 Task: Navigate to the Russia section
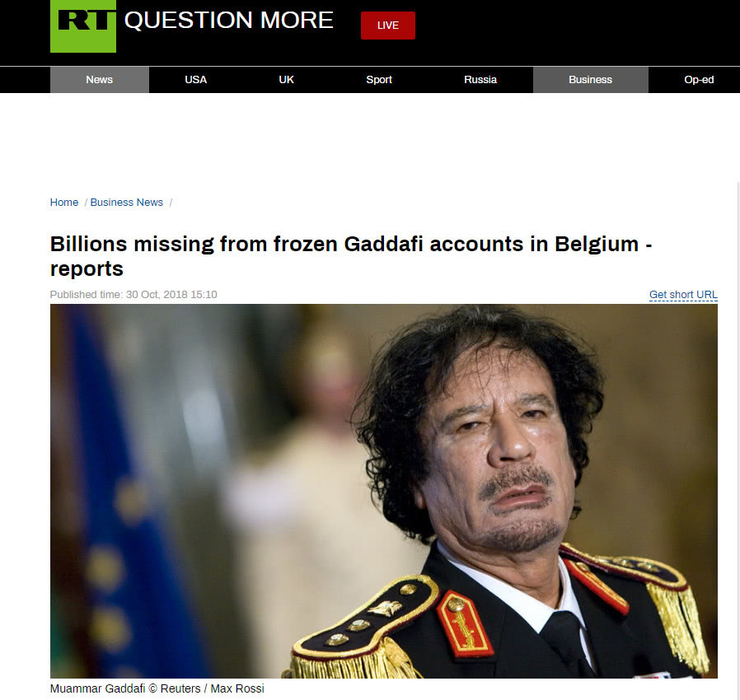tap(480, 80)
